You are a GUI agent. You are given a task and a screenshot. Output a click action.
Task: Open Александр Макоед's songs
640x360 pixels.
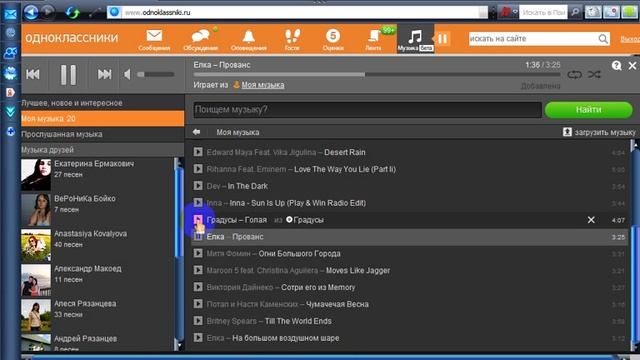coord(87,269)
